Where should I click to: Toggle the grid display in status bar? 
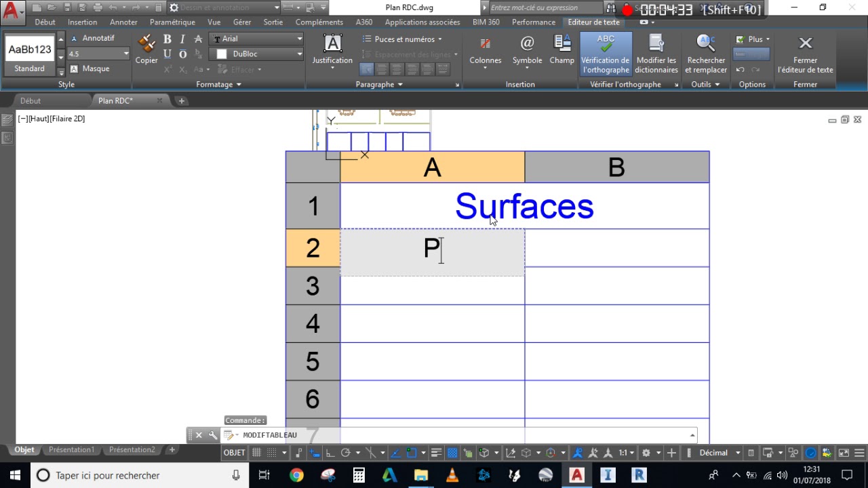click(257, 453)
